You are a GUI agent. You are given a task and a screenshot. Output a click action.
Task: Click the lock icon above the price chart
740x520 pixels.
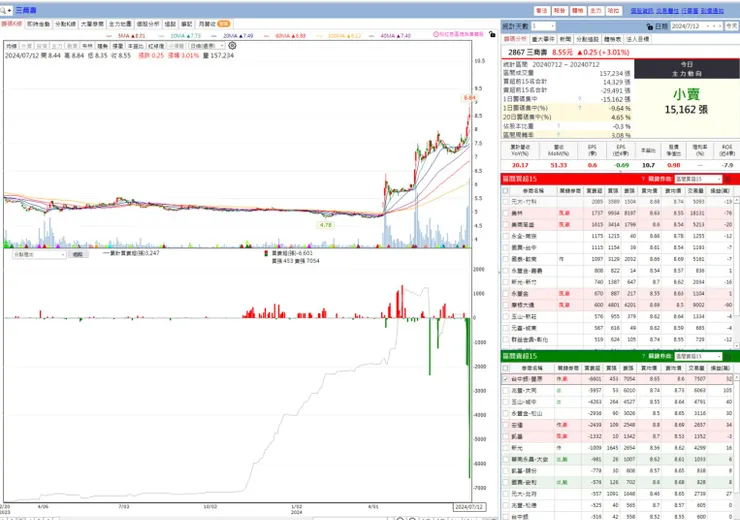(492, 34)
